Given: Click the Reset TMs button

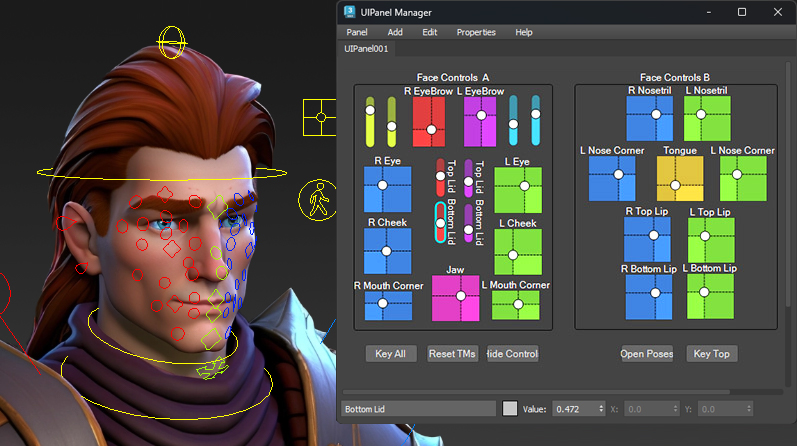Looking at the screenshot, I should click(451, 353).
